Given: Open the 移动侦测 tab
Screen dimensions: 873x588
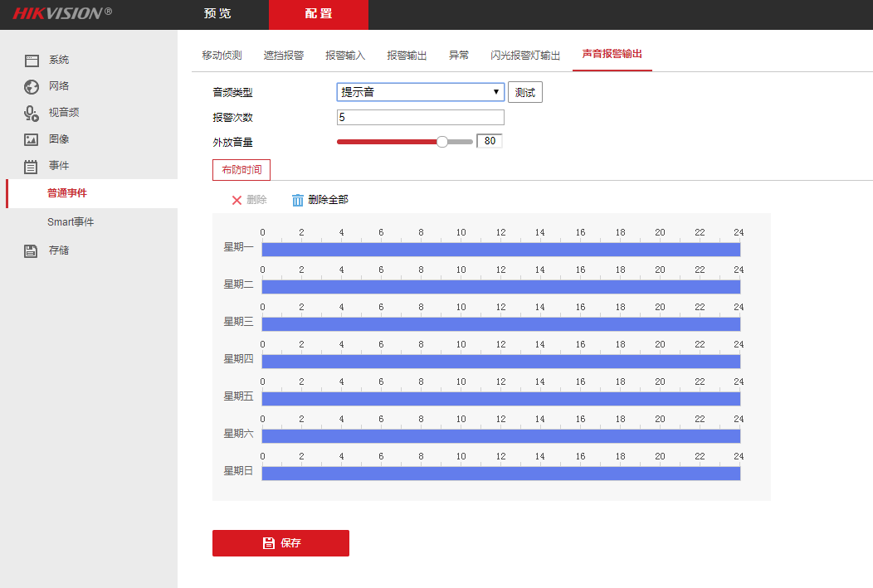Looking at the screenshot, I should [x=222, y=56].
